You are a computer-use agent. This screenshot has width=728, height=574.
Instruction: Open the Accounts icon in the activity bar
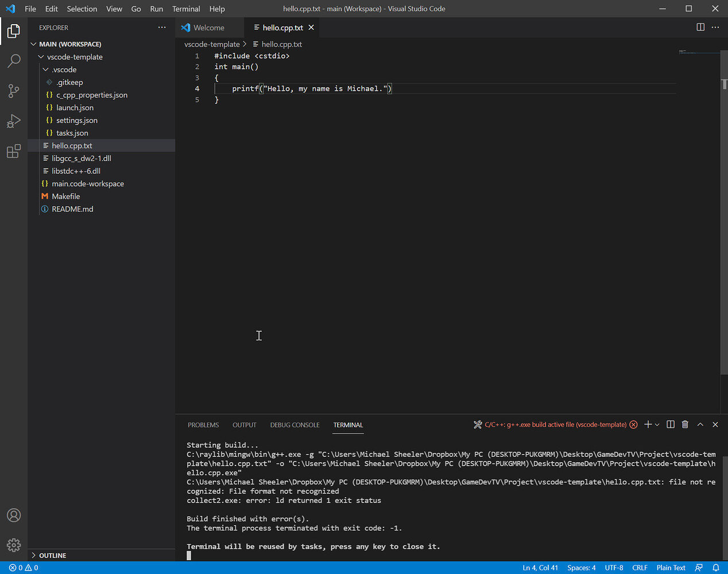tap(14, 515)
